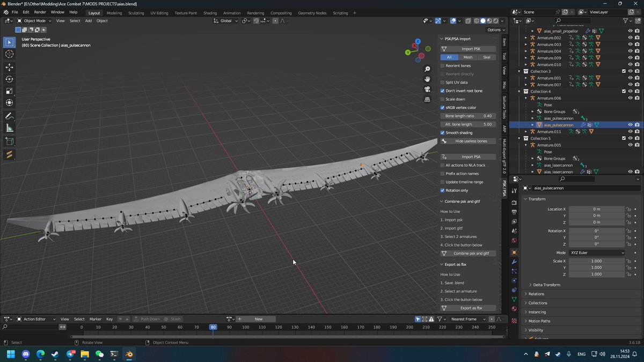Click the viewport zoom magnifier icon
Image resolution: width=644 pixels, height=362 pixels.
[427, 69]
